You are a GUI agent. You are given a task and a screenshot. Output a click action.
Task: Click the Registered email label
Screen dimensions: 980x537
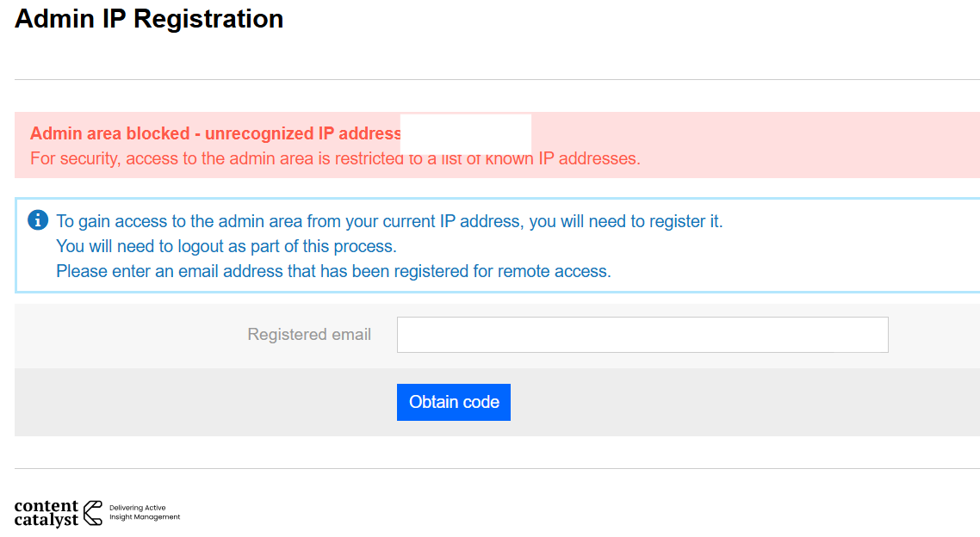click(309, 335)
